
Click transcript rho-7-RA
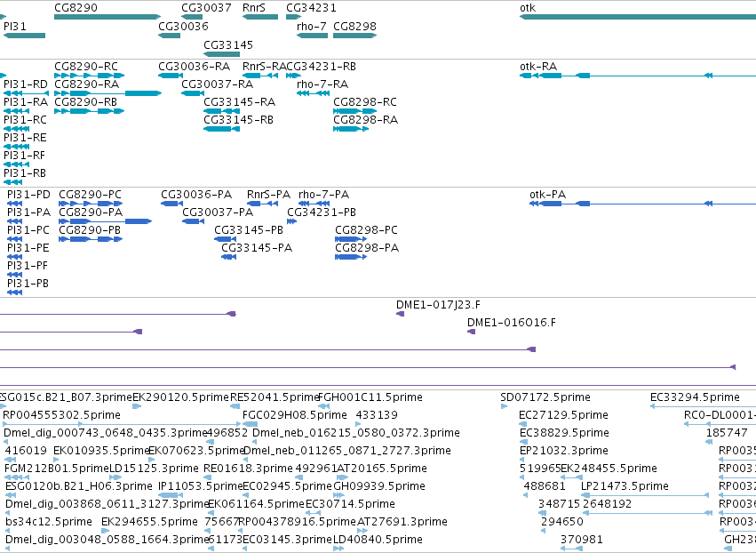point(322,84)
